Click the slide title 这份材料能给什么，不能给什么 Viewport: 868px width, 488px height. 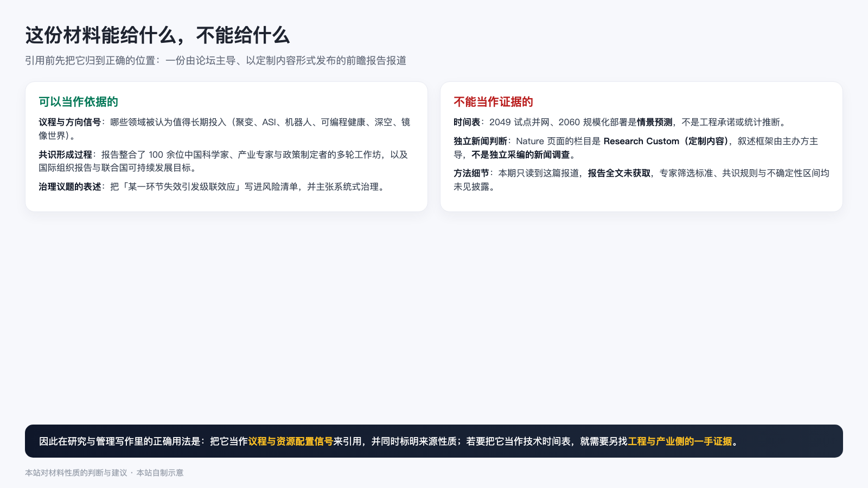tap(157, 35)
